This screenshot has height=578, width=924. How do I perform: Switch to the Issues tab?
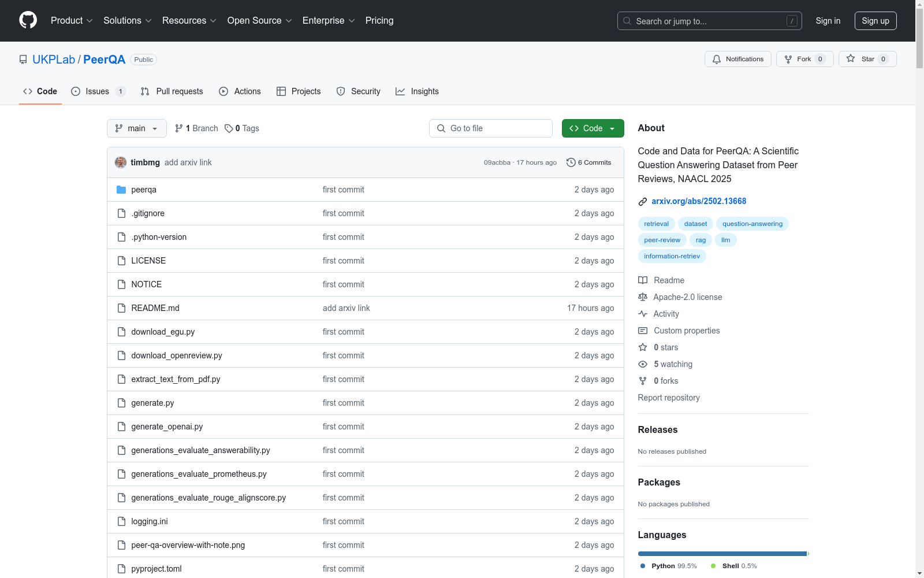[98, 91]
